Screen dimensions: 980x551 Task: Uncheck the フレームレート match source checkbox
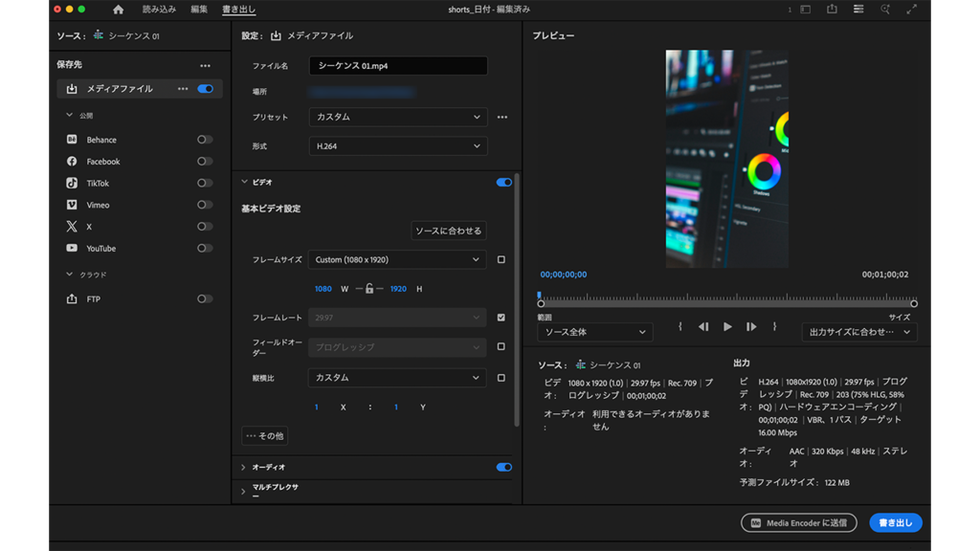(501, 318)
